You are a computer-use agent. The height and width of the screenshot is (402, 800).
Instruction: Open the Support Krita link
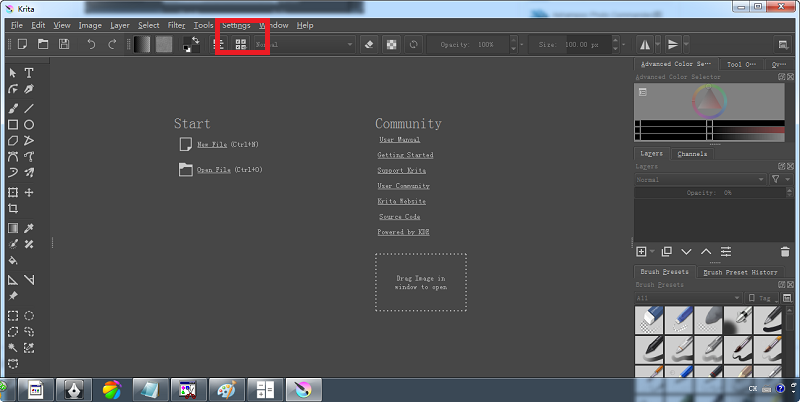[402, 170]
